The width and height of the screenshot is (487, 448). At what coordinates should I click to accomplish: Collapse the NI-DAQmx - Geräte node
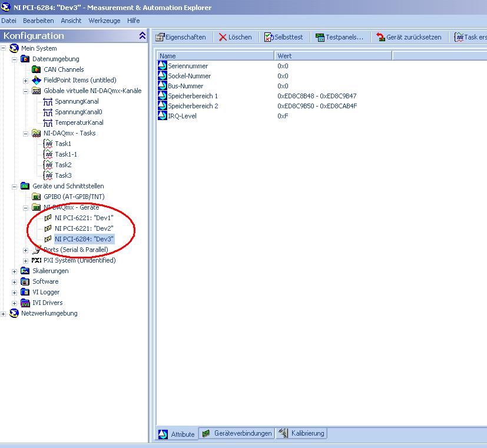point(26,208)
